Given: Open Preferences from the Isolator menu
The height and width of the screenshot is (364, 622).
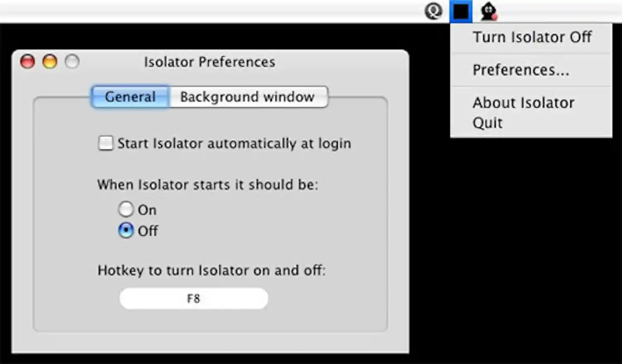Looking at the screenshot, I should click(x=521, y=70).
